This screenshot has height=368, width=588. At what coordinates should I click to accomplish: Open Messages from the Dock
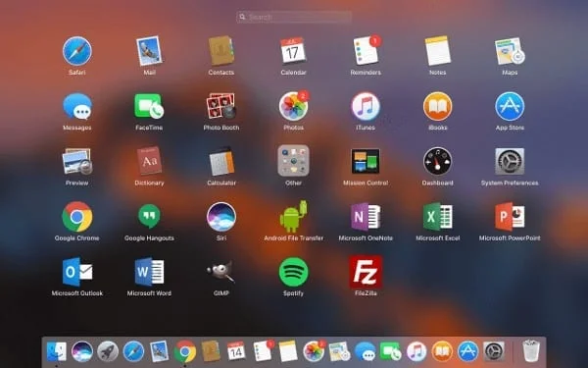pos(366,352)
